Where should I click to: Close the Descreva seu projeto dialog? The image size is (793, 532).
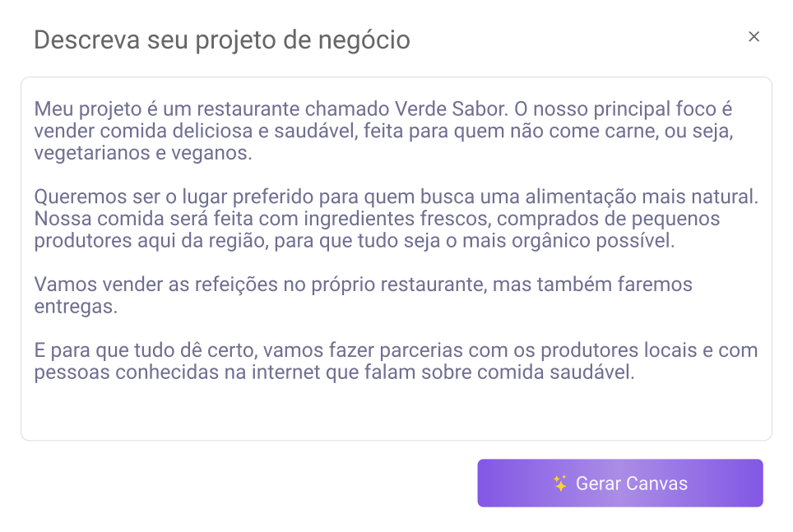click(754, 36)
